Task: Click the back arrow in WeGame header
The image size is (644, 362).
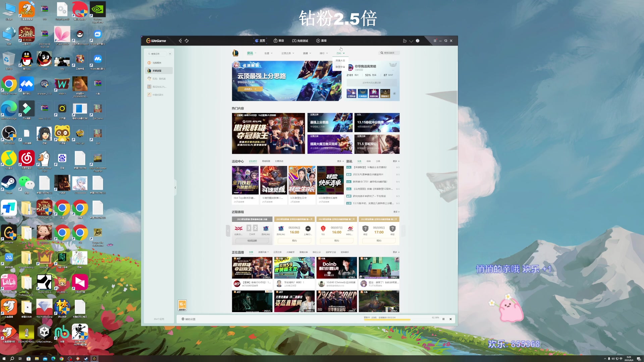Action: (x=180, y=41)
